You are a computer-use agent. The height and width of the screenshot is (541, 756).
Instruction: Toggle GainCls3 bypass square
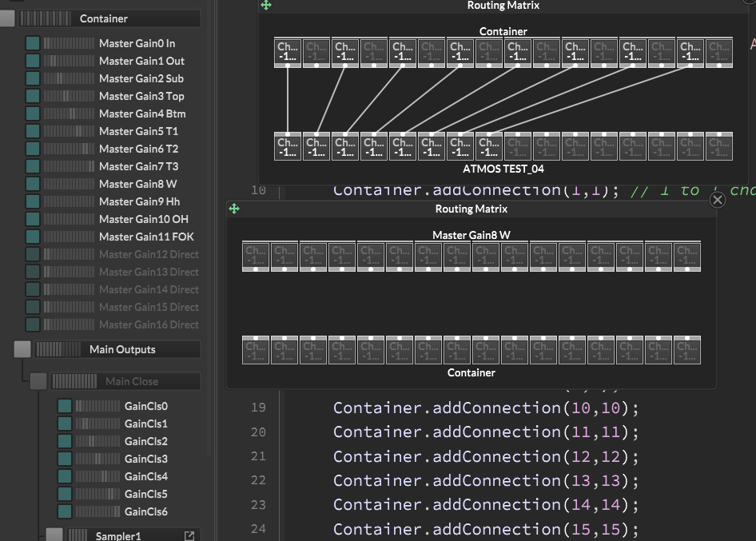[x=65, y=459]
